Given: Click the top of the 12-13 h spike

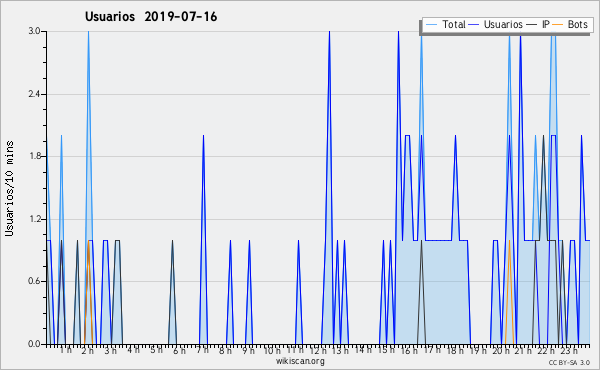Looking at the screenshot, I should [x=329, y=32].
